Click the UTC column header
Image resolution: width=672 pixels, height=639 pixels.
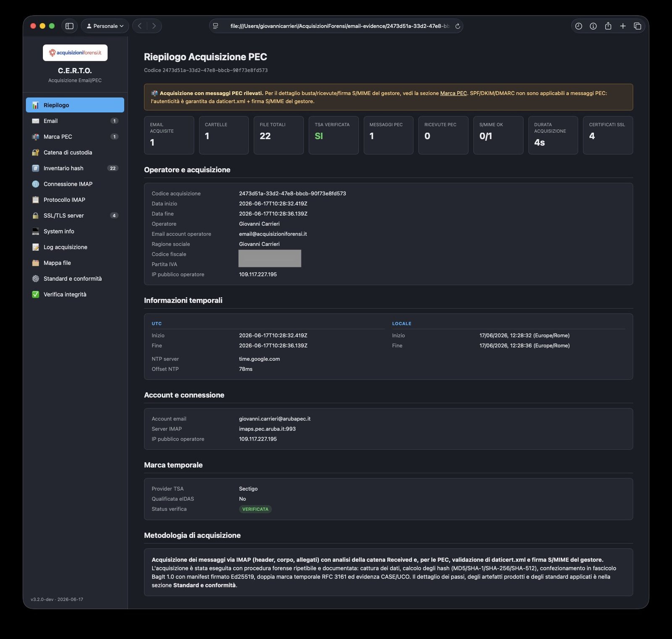(157, 324)
